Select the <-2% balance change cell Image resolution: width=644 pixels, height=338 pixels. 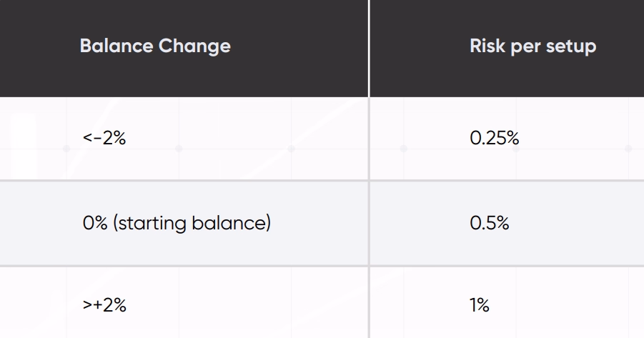pos(104,138)
